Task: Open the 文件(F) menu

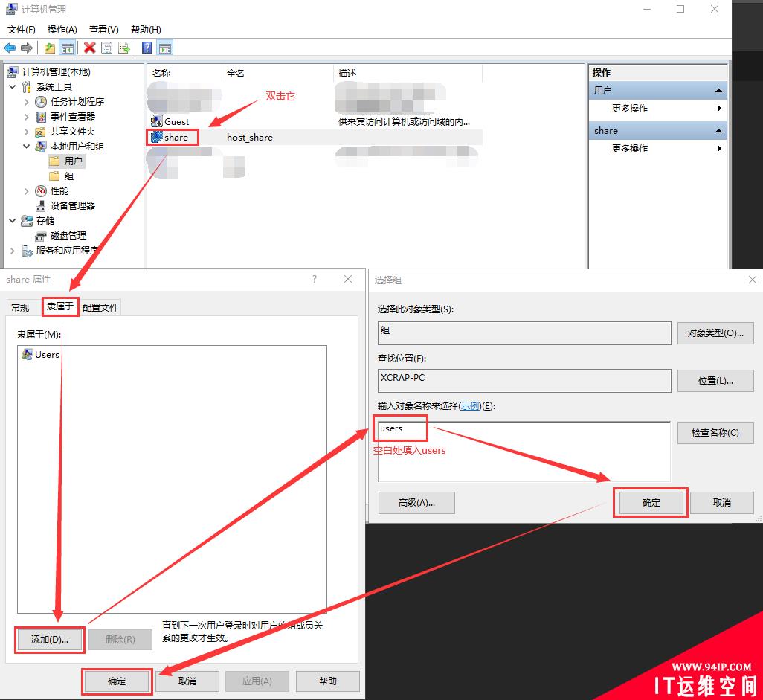Action: pos(22,29)
